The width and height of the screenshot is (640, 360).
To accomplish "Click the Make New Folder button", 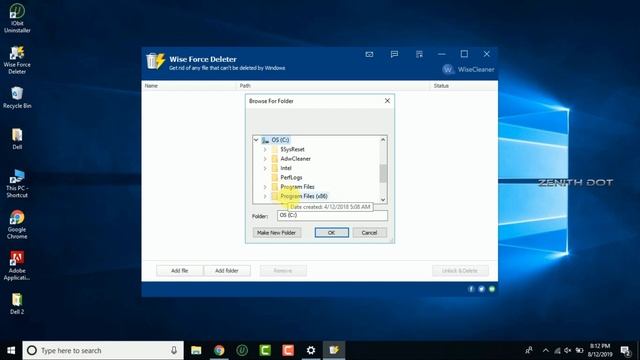I will pyautogui.click(x=277, y=233).
